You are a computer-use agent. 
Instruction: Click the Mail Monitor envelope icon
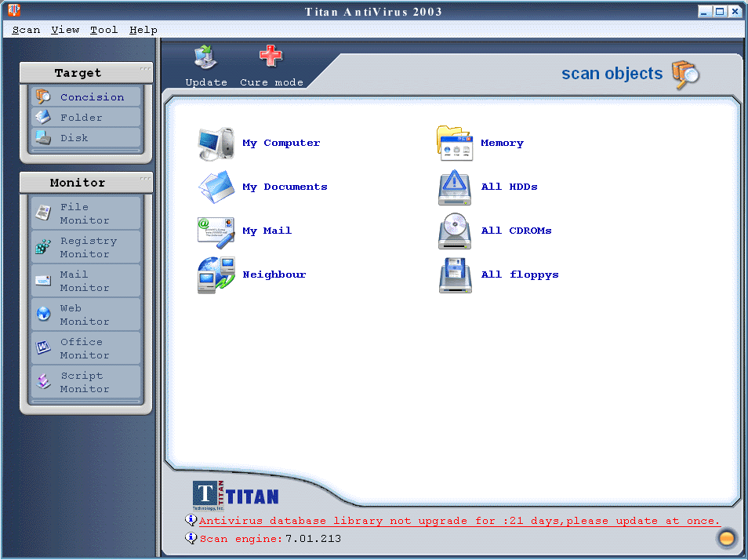click(x=43, y=281)
